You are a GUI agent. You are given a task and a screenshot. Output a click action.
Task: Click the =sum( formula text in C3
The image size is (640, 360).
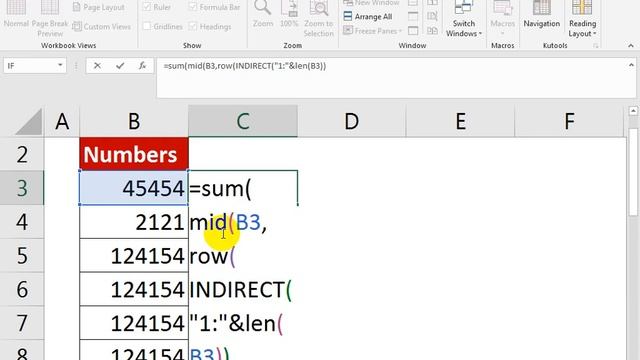point(220,189)
